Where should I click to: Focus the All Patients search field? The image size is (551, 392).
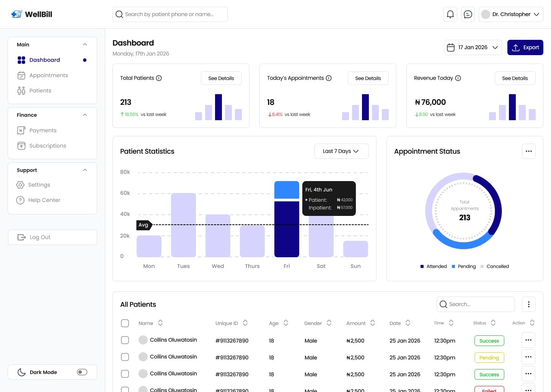(476, 304)
